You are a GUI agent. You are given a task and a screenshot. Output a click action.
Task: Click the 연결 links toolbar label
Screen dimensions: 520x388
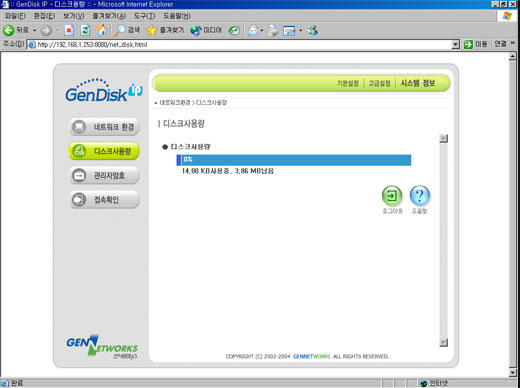(x=500, y=44)
